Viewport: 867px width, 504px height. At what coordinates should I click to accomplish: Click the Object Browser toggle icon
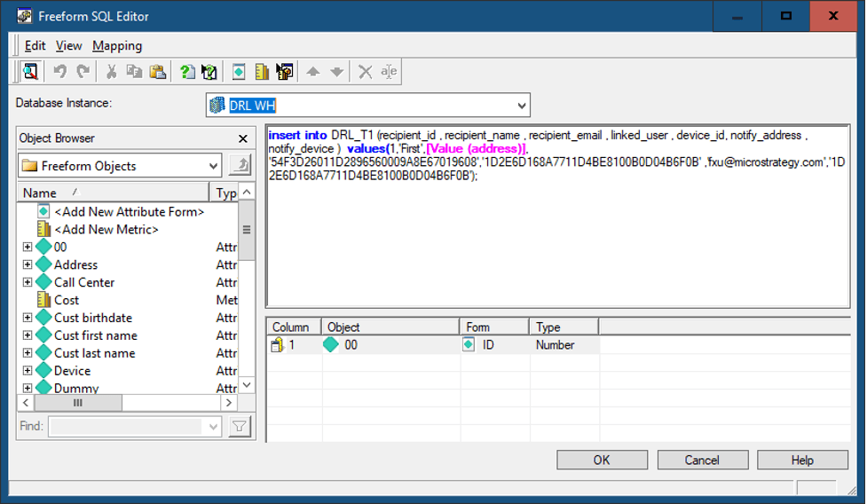(31, 72)
